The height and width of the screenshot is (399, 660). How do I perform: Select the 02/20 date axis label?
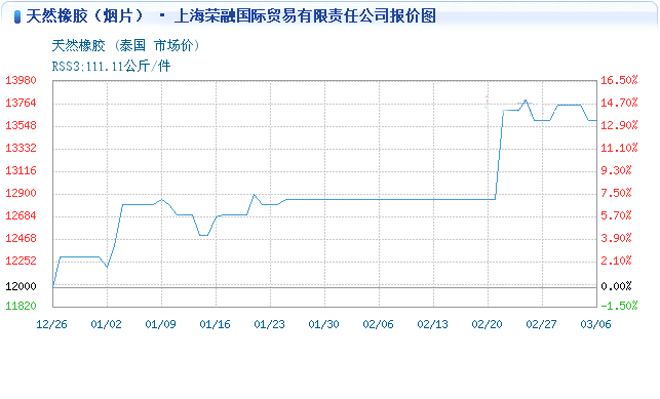click(x=487, y=324)
